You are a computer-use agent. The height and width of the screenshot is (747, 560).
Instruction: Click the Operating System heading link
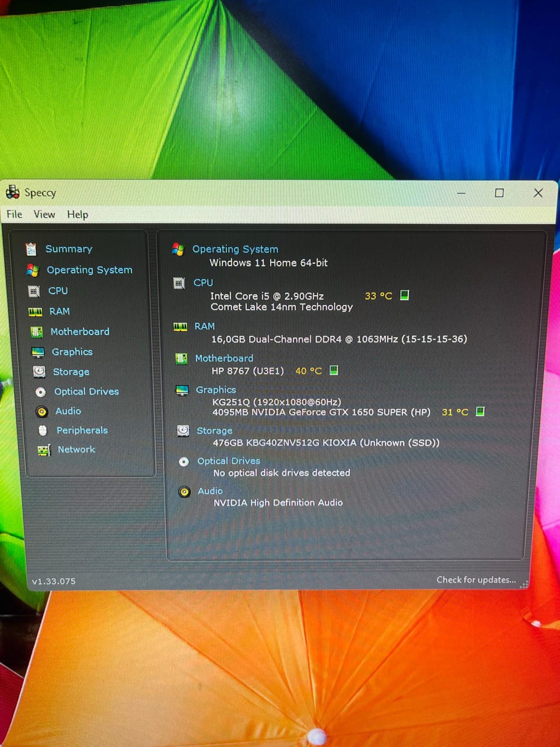point(236,249)
